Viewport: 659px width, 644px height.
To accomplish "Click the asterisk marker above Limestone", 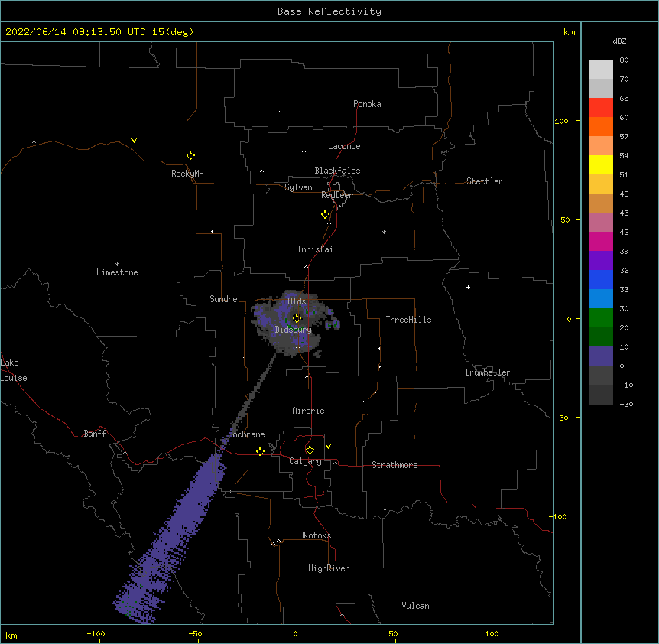I will tap(117, 265).
